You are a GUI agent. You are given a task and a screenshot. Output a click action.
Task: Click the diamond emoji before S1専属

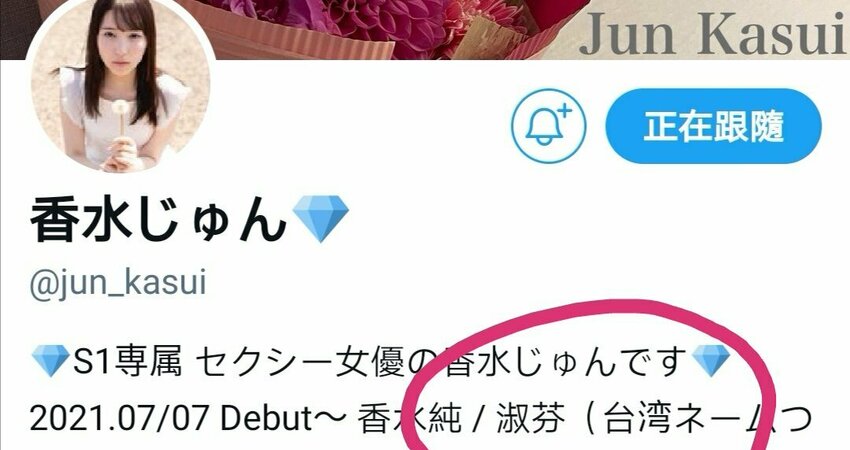coord(51,362)
